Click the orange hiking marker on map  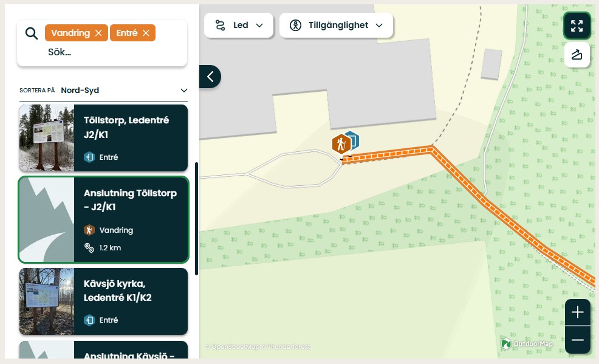(x=340, y=145)
